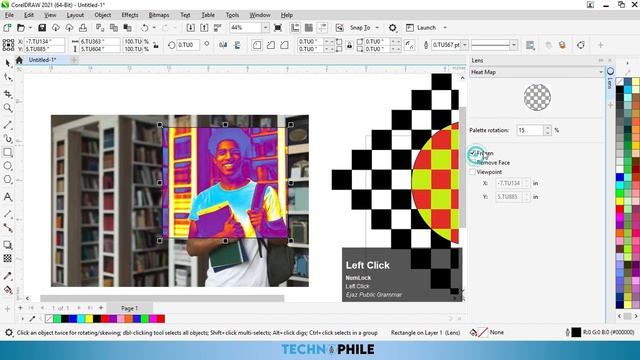The width and height of the screenshot is (640, 360).
Task: Click the black outline color swatch in status bar
Action: [x=576, y=333]
